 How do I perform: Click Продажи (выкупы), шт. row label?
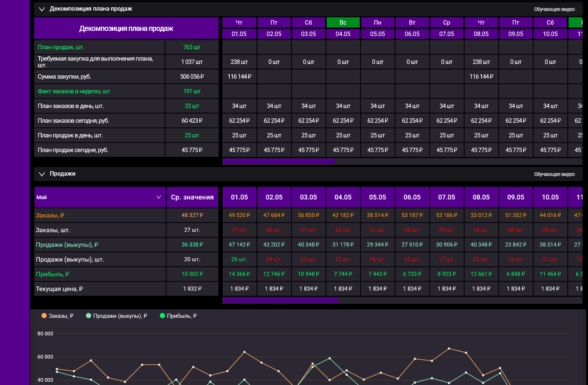[x=70, y=259]
